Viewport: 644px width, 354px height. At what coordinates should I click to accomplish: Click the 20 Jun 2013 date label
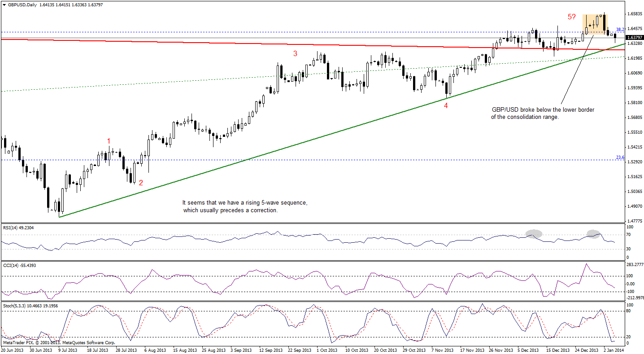(x=11, y=350)
